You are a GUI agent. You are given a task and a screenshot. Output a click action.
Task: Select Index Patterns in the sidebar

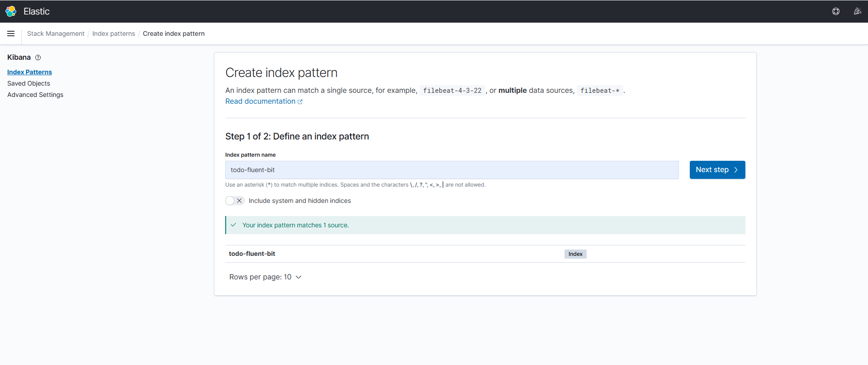[29, 72]
